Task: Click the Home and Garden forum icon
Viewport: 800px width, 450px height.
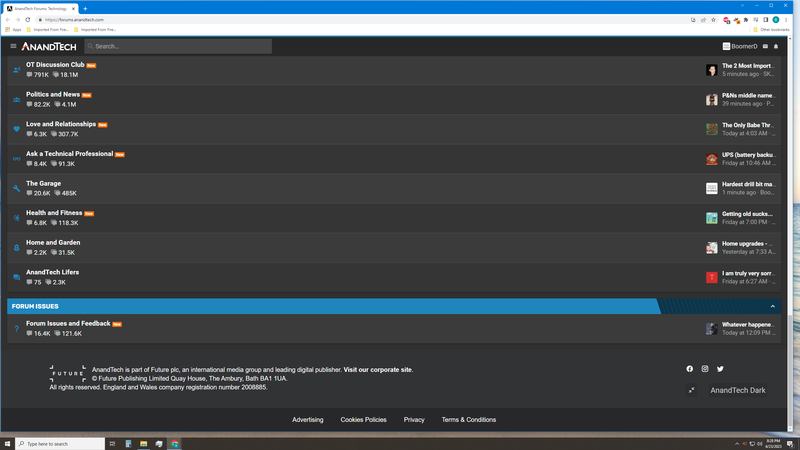Action: pos(16,247)
